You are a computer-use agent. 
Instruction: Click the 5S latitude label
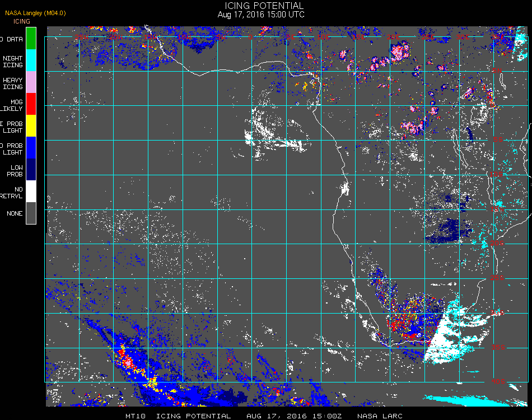498,139
